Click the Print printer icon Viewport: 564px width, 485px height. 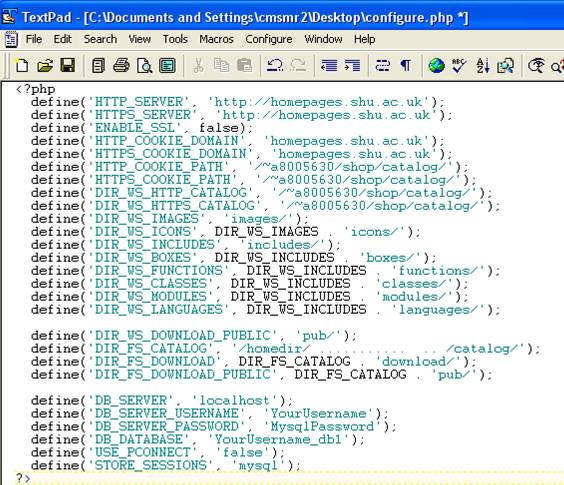[121, 66]
